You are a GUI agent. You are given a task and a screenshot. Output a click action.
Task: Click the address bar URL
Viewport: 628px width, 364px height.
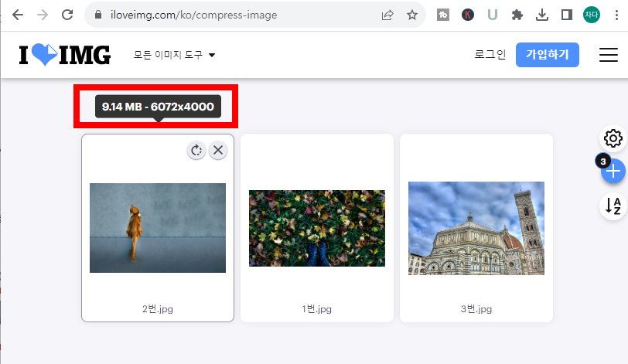[x=194, y=15]
